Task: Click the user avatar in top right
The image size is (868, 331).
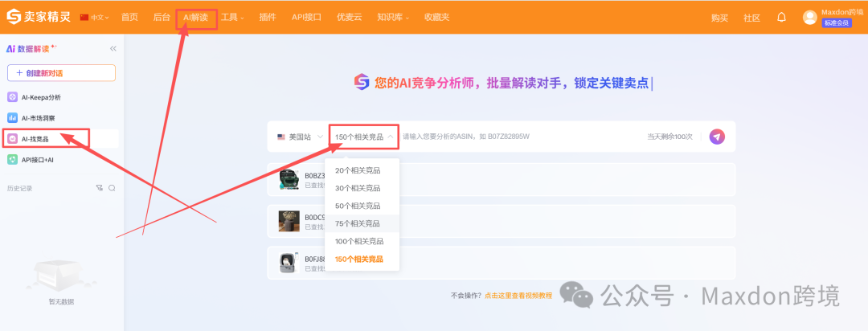Action: [x=809, y=18]
